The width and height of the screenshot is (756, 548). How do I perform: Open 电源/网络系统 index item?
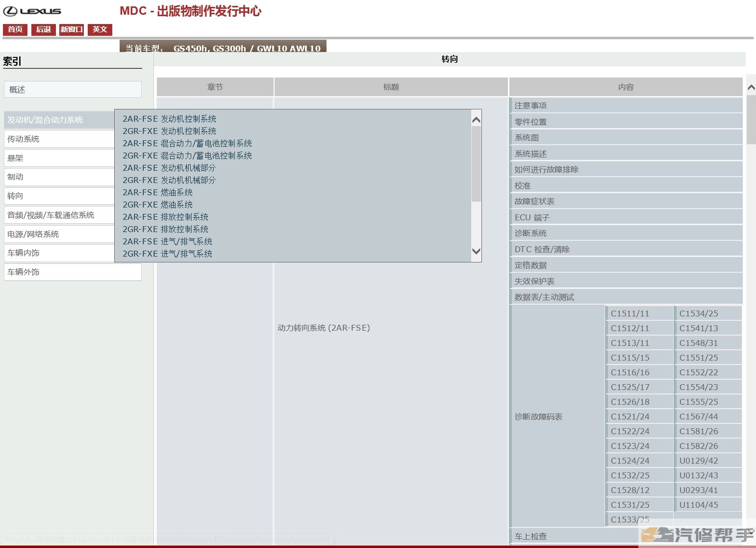coord(59,234)
